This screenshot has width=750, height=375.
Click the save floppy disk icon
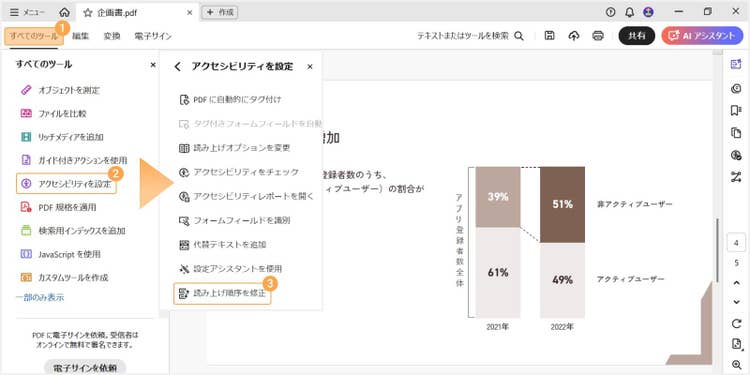coord(550,36)
